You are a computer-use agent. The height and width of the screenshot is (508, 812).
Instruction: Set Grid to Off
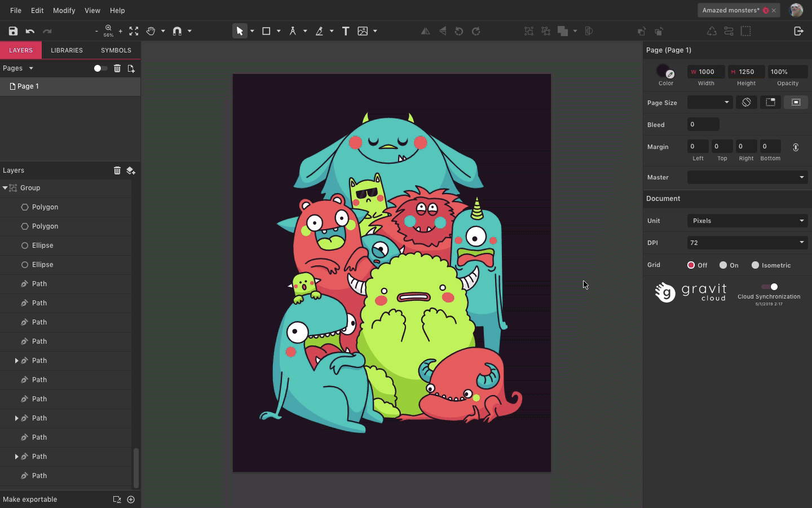click(691, 265)
